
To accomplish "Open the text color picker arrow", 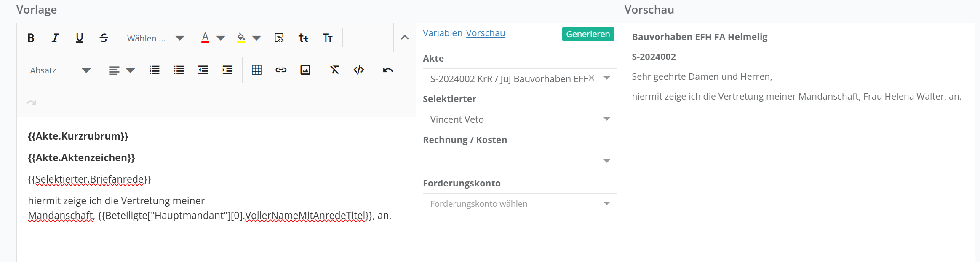I will [221, 38].
